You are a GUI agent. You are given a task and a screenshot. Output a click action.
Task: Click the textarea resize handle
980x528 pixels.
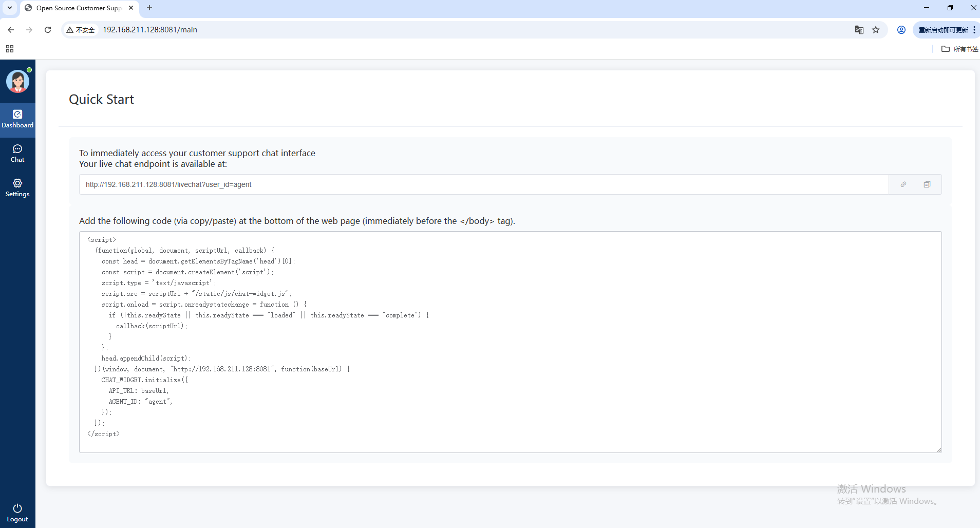pos(938,449)
